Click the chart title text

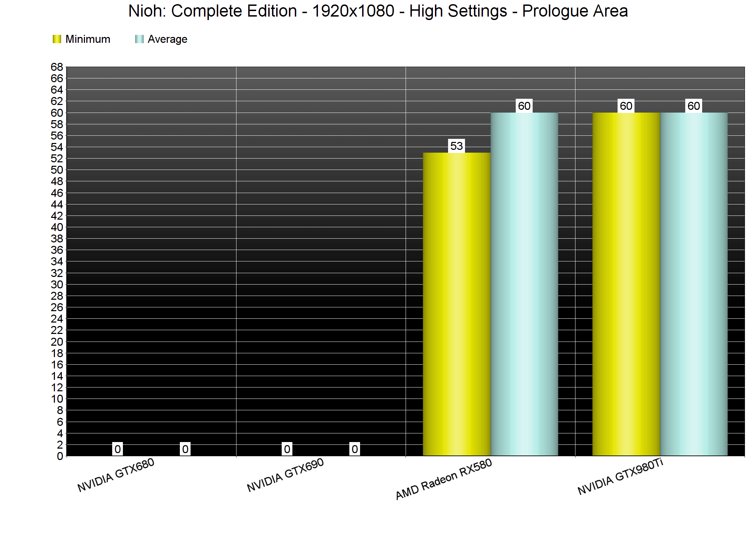378,11
